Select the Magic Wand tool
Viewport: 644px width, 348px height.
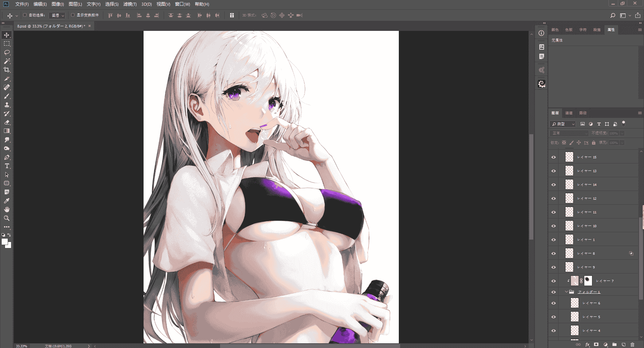click(x=7, y=61)
